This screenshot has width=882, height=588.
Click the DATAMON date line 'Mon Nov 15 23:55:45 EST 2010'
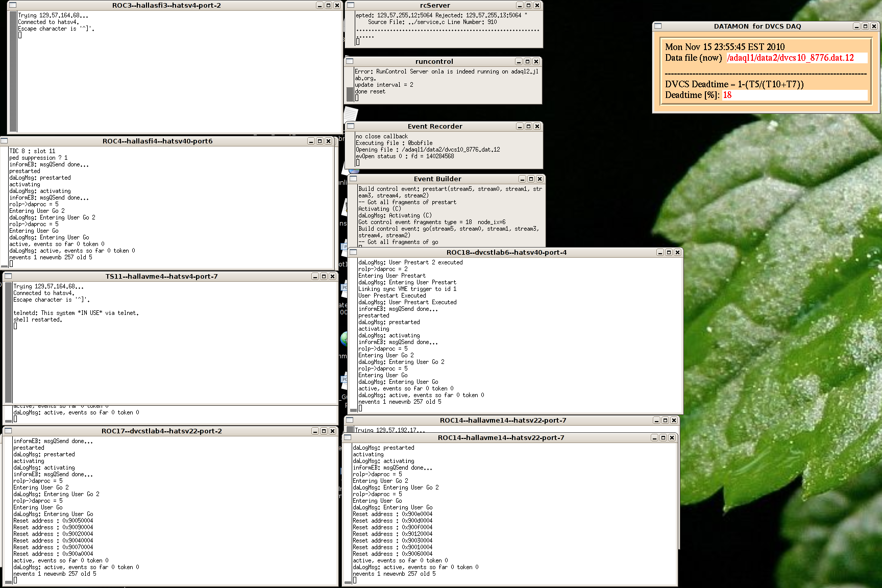pos(725,47)
